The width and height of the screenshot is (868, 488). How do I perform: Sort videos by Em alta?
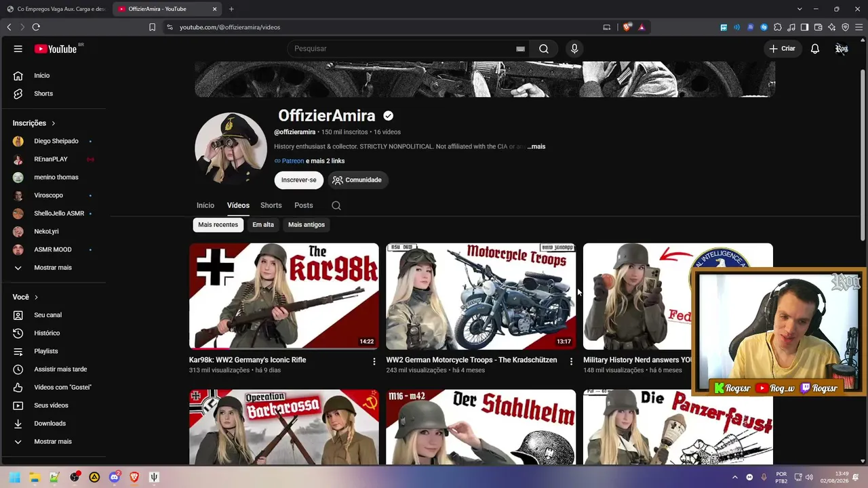pyautogui.click(x=263, y=225)
